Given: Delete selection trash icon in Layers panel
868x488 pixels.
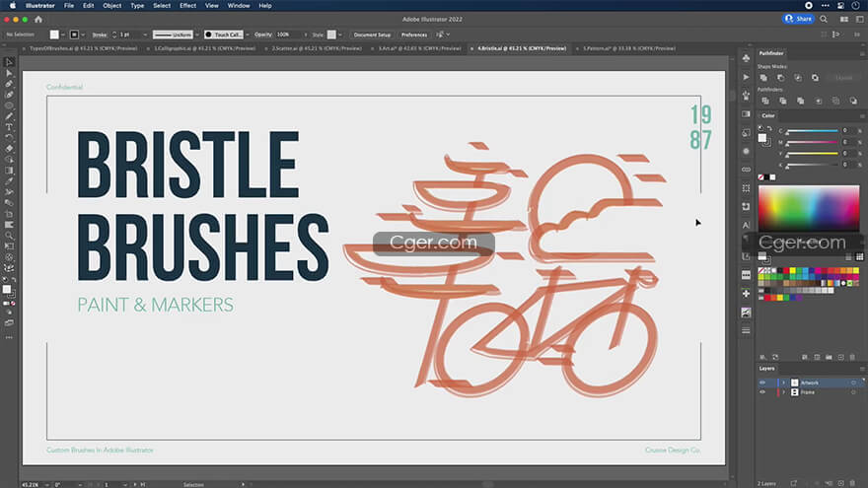Looking at the screenshot, I should (852, 484).
